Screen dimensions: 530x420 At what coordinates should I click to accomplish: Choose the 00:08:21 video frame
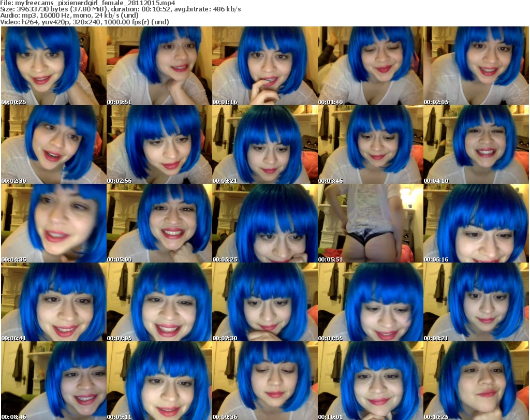tap(476, 302)
